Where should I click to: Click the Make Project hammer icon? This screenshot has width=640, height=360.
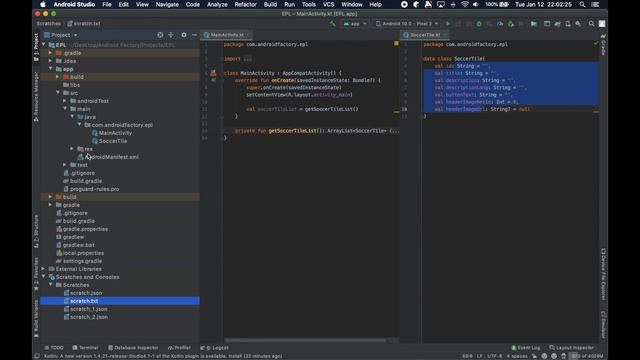(333, 24)
